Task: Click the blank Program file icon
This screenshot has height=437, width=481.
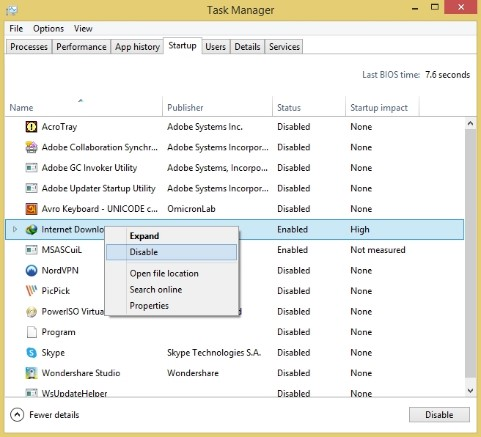Action: (x=31, y=332)
